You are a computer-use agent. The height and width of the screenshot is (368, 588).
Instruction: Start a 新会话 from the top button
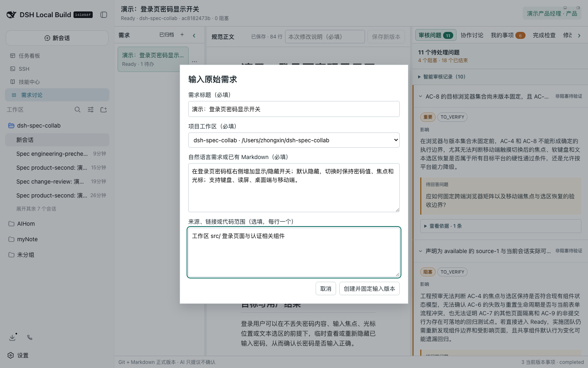pos(57,38)
